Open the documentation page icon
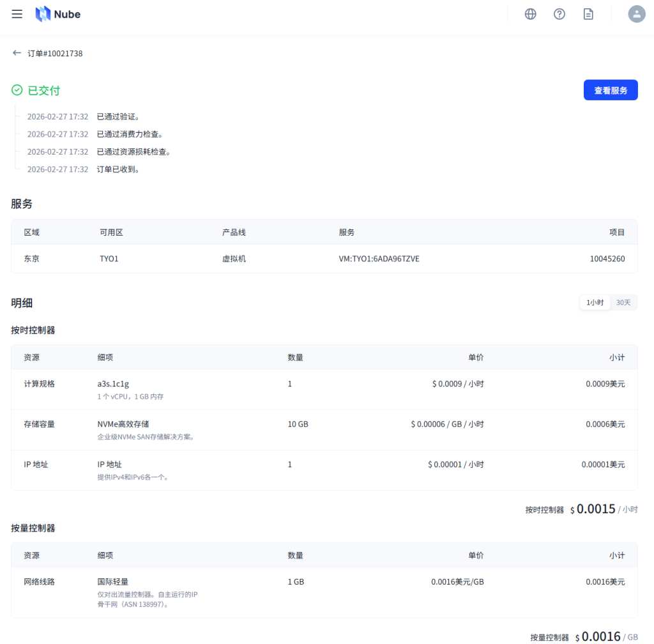Viewport: 654px width, 644px height. 588,13
